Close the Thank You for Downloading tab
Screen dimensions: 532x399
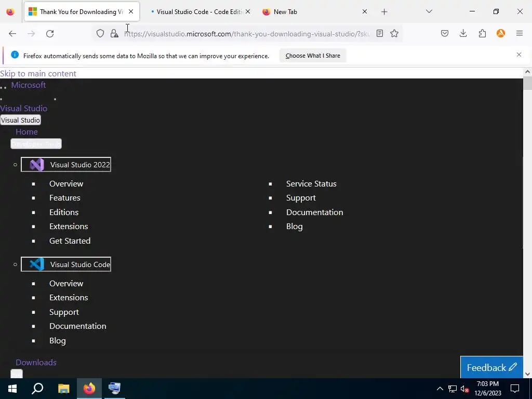[131, 12]
